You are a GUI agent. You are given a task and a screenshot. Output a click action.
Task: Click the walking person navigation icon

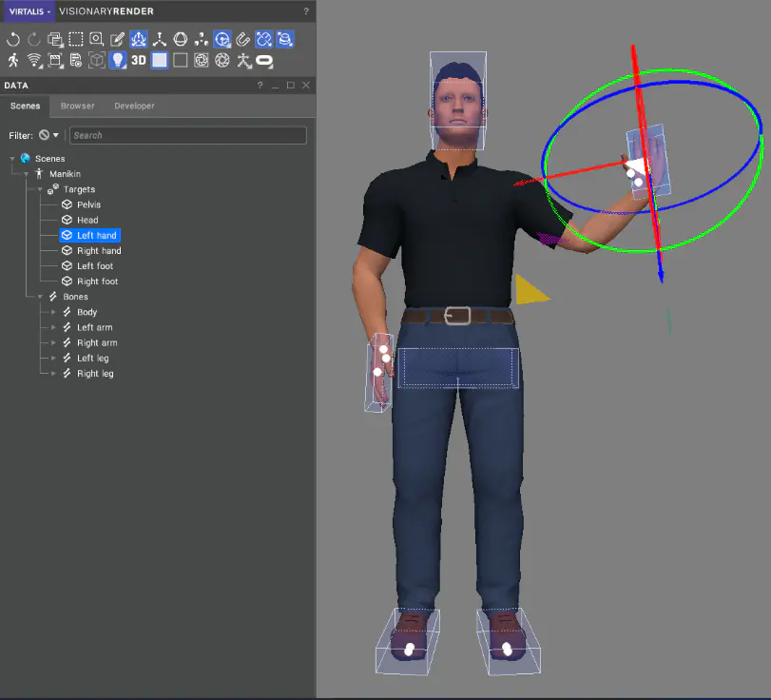(x=13, y=61)
